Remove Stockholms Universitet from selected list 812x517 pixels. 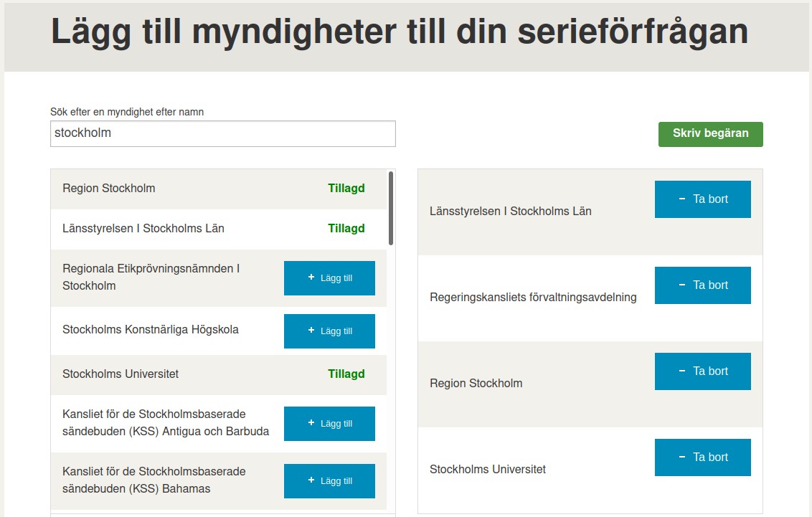point(703,457)
